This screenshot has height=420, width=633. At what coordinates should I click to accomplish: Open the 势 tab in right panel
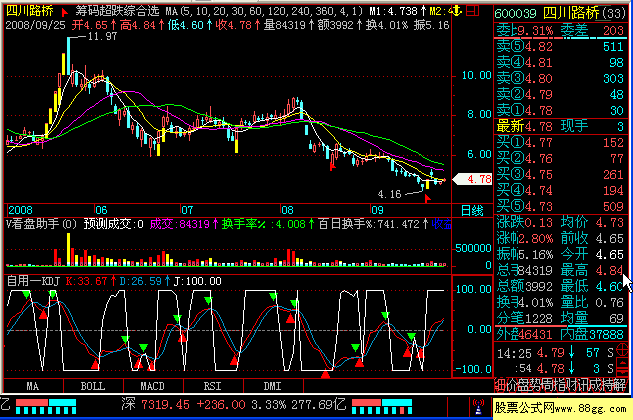[535, 385]
